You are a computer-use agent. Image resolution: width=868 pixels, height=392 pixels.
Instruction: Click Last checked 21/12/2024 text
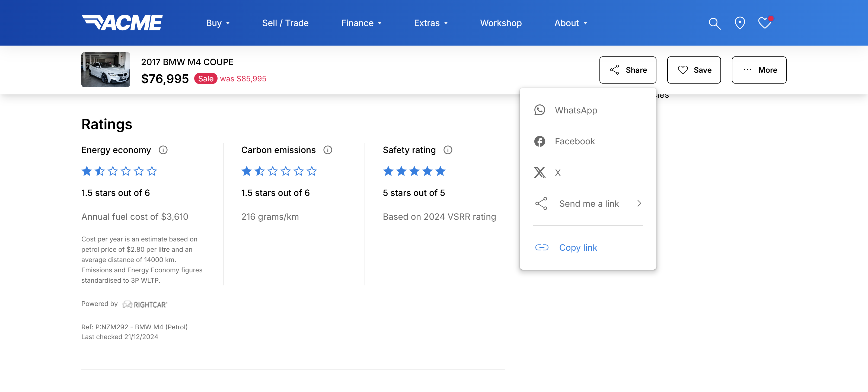click(120, 337)
